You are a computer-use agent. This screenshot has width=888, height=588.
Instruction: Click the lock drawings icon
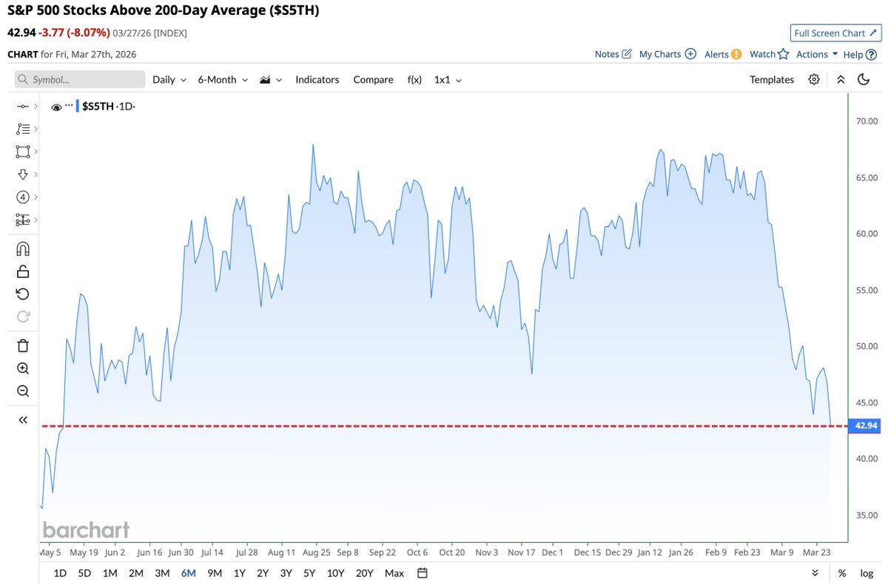(23, 271)
